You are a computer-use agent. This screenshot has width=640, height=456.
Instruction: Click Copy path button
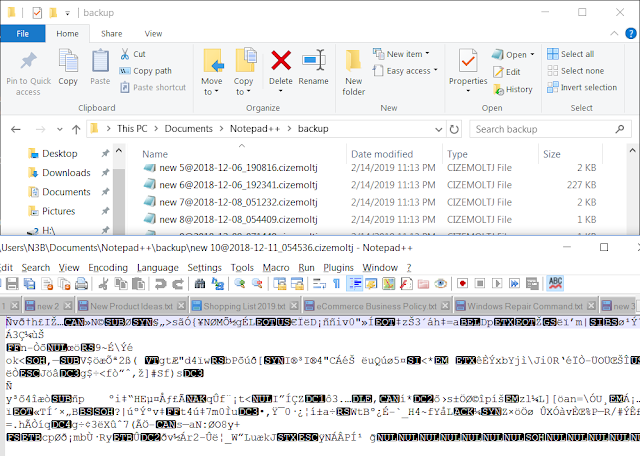[145, 71]
